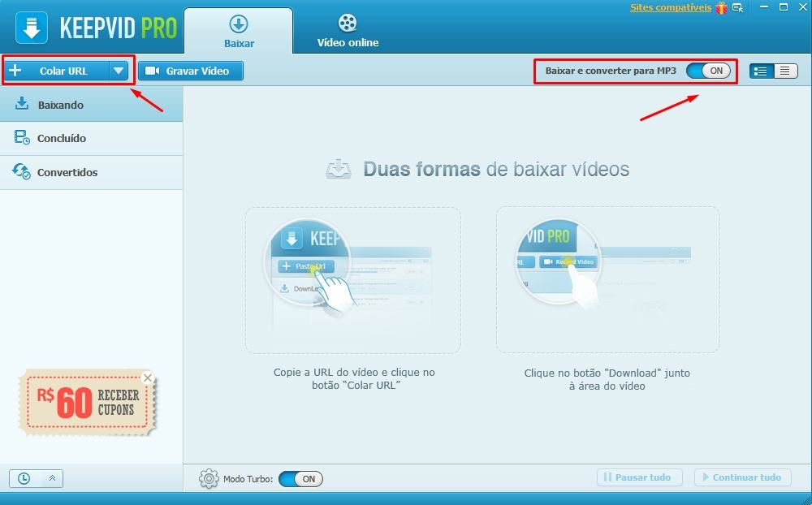Expand the Colar URL dropdown arrow

(119, 71)
